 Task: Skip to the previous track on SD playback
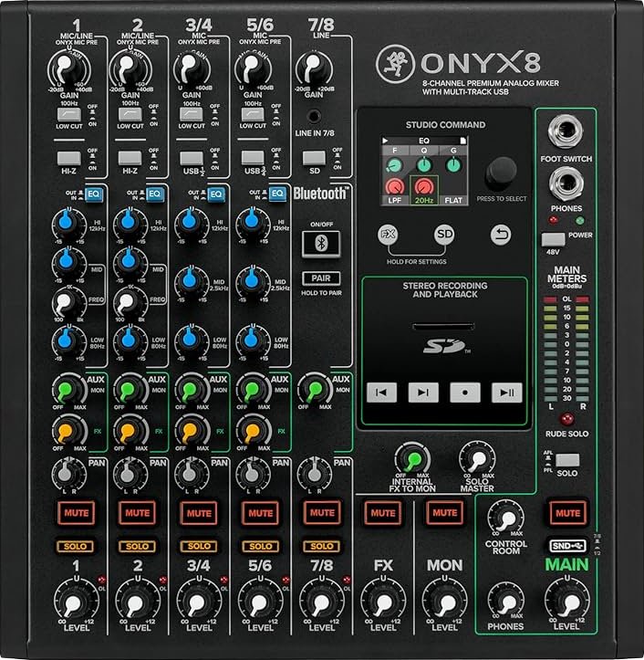(381, 393)
